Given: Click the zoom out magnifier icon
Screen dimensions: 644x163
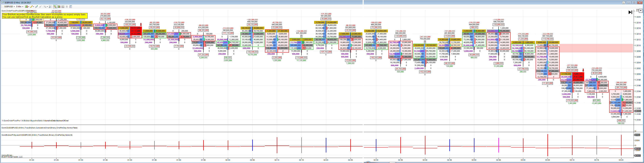Looking at the screenshot, I should click(40, 6).
